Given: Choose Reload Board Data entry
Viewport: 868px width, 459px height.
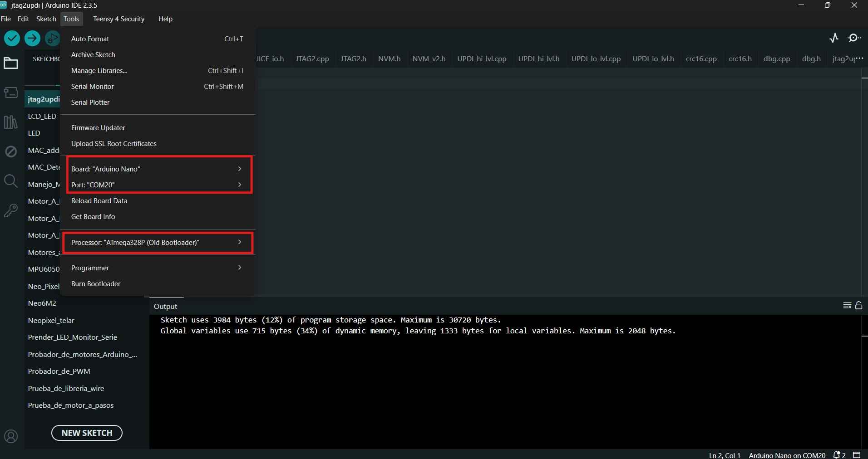Looking at the screenshot, I should [x=157, y=201].
